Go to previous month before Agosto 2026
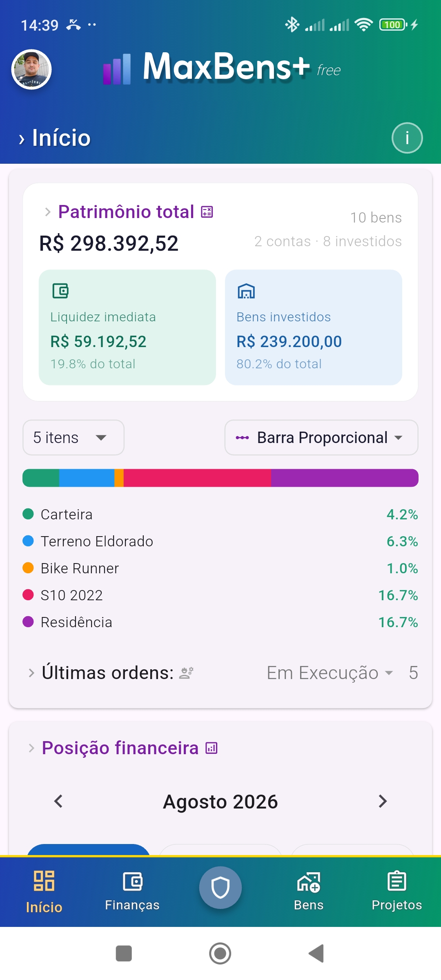Viewport: 441px width, 980px height. (x=58, y=801)
